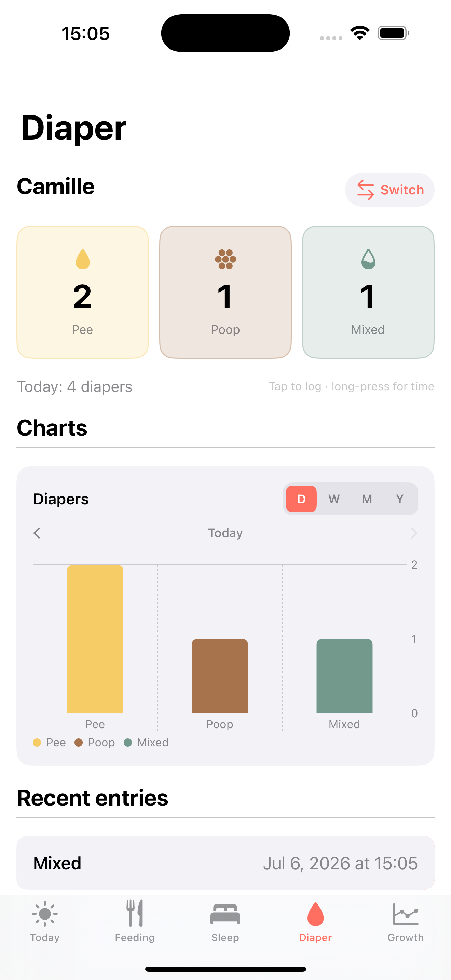Tap the 'Pee' x-axis chart label
Image resolution: width=451 pixels, height=980 pixels.
coord(95,724)
